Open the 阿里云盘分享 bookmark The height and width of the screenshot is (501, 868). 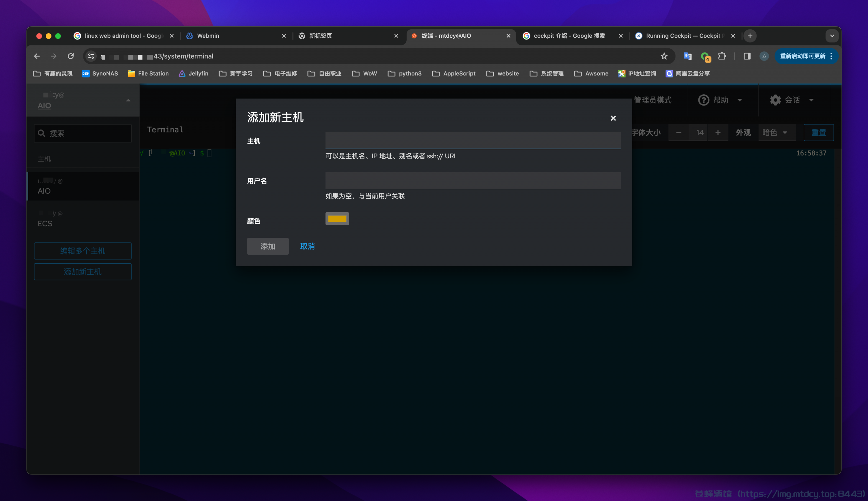pyautogui.click(x=687, y=73)
